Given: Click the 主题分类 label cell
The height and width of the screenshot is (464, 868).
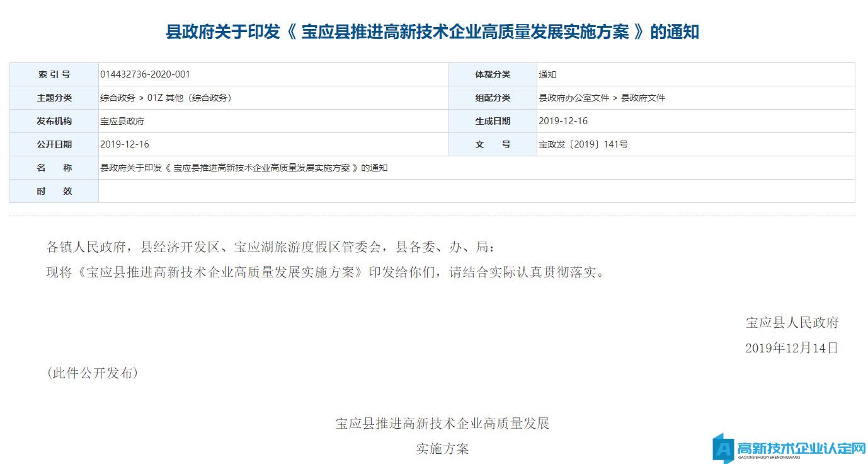Looking at the screenshot, I should [x=54, y=98].
